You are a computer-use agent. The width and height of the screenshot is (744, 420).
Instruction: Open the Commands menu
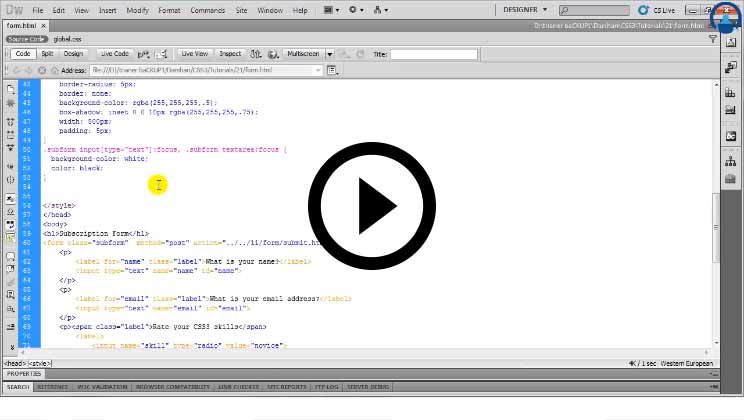207,10
